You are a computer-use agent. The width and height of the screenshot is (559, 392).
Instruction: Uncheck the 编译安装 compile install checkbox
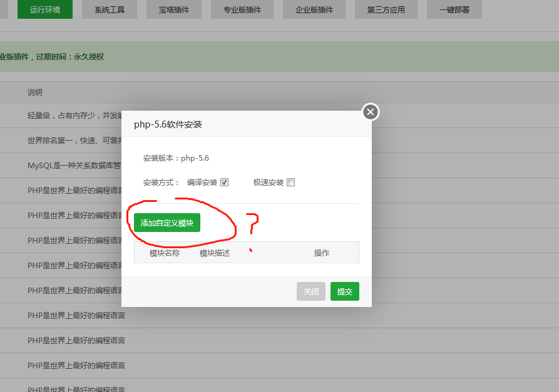pyautogui.click(x=224, y=181)
